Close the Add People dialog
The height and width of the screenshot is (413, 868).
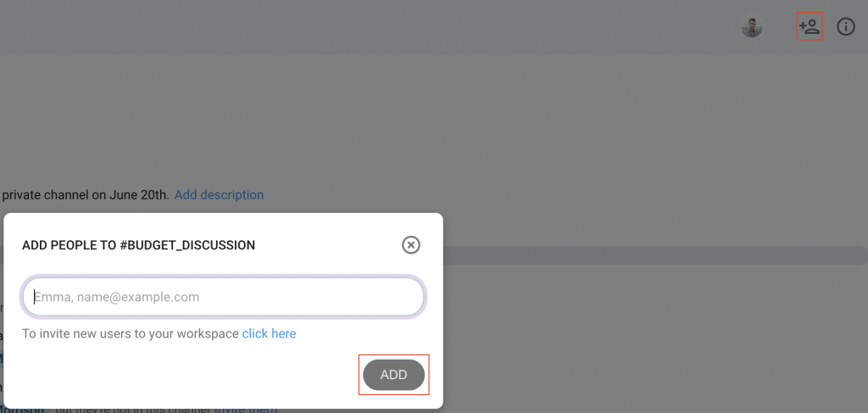tap(411, 245)
